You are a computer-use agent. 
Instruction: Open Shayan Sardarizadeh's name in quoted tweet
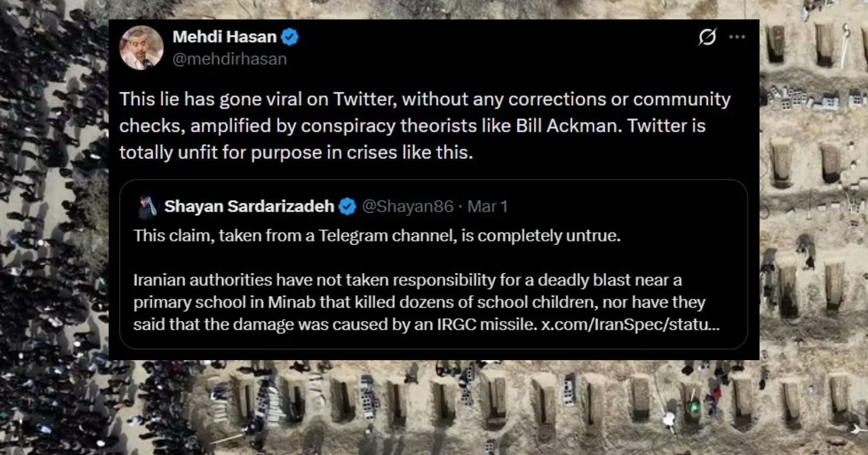[x=249, y=207]
